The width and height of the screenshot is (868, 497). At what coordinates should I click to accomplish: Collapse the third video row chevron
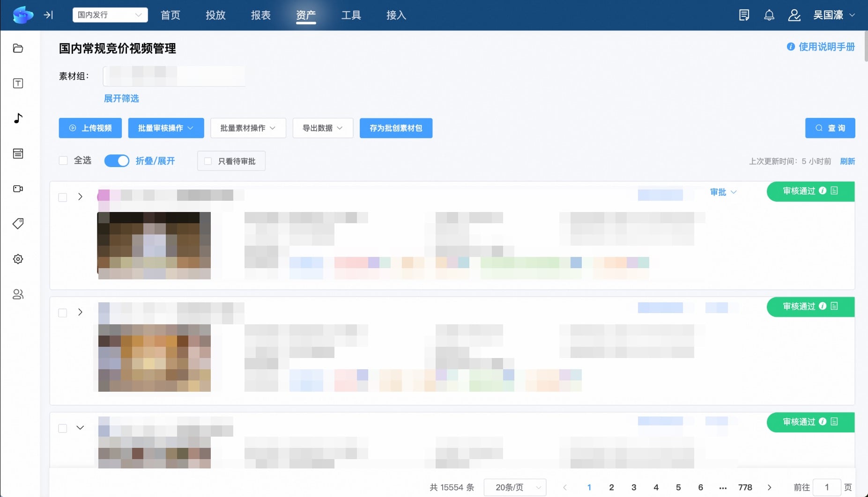(80, 428)
